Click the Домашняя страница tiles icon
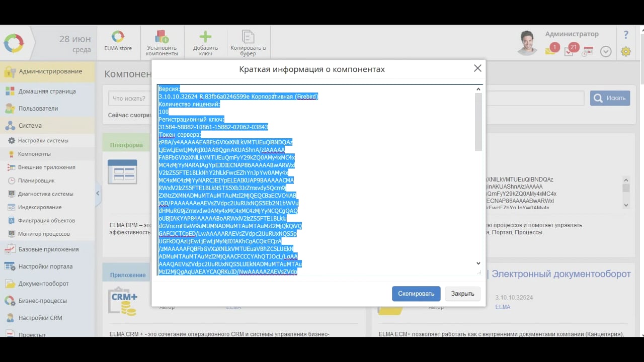 pos(10,92)
